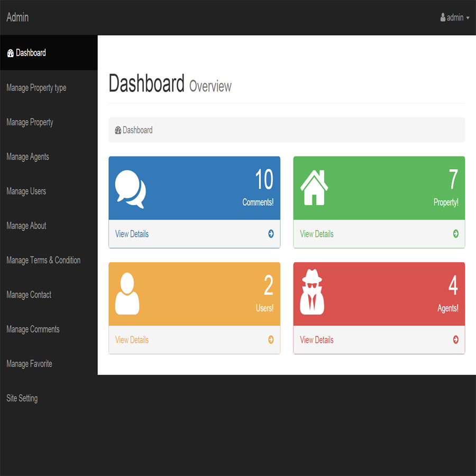Click the 2 Users count
Screen dimensions: 476x476
pos(269,285)
